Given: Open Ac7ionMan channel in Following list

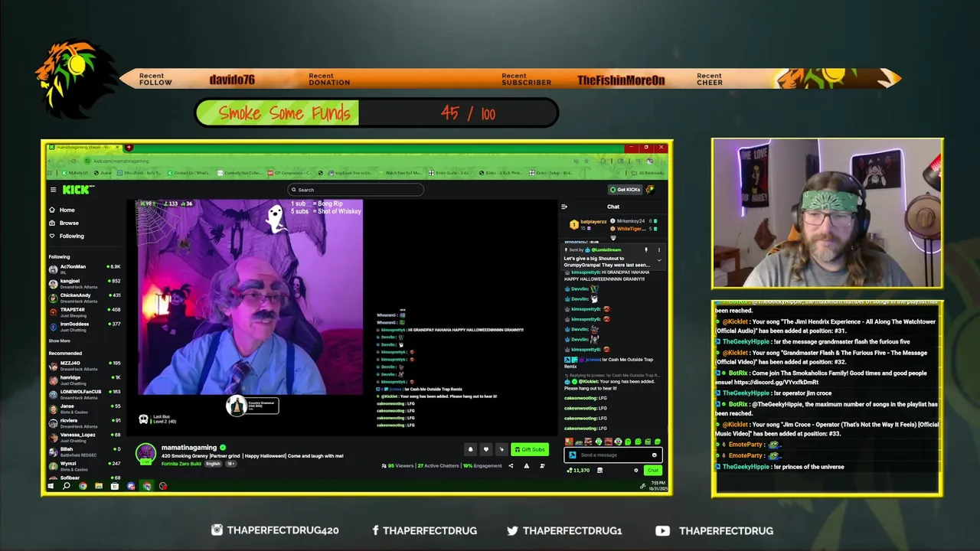Looking at the screenshot, I should tap(84, 269).
